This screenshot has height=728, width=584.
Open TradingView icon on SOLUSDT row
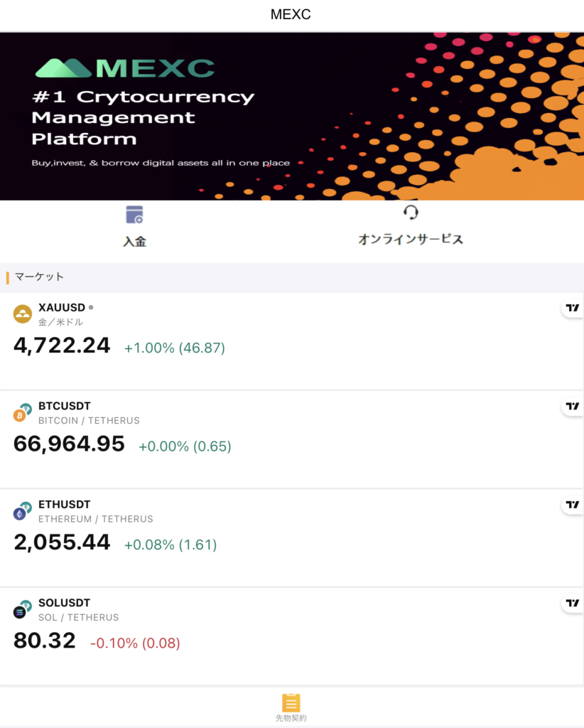(573, 603)
